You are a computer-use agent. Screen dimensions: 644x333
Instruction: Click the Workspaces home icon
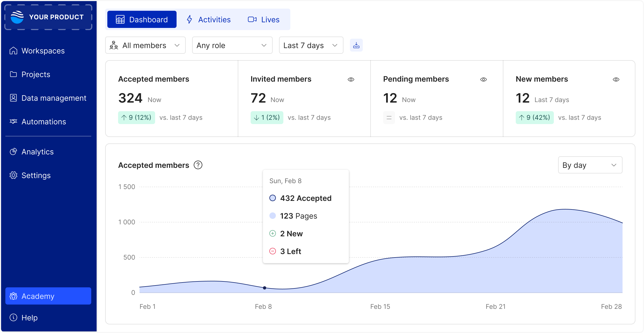click(13, 51)
